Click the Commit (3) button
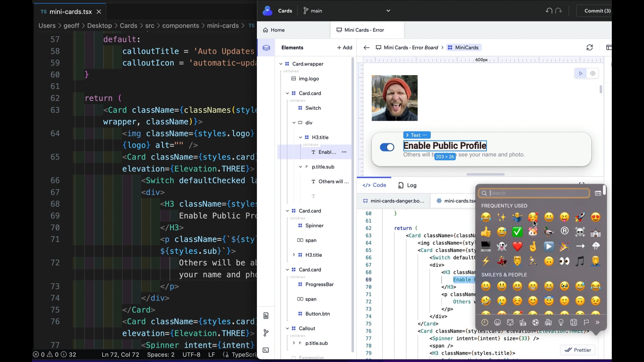Screen dimensions: 644x362 [x=597, y=10]
